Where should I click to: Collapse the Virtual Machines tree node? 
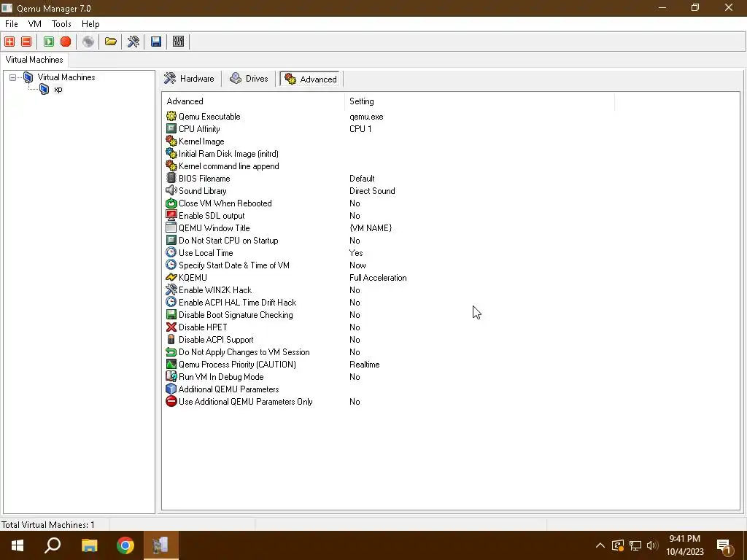click(13, 77)
